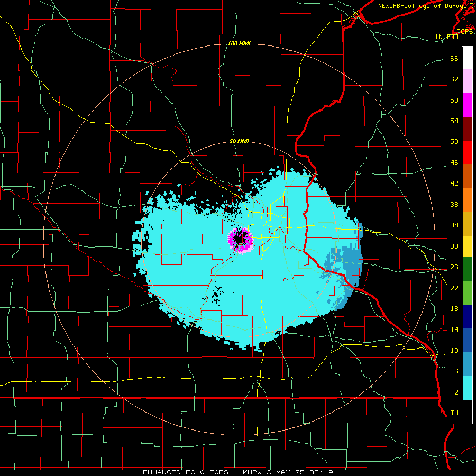Click the 14 value on the legend
476x476 pixels.
[x=454, y=330]
